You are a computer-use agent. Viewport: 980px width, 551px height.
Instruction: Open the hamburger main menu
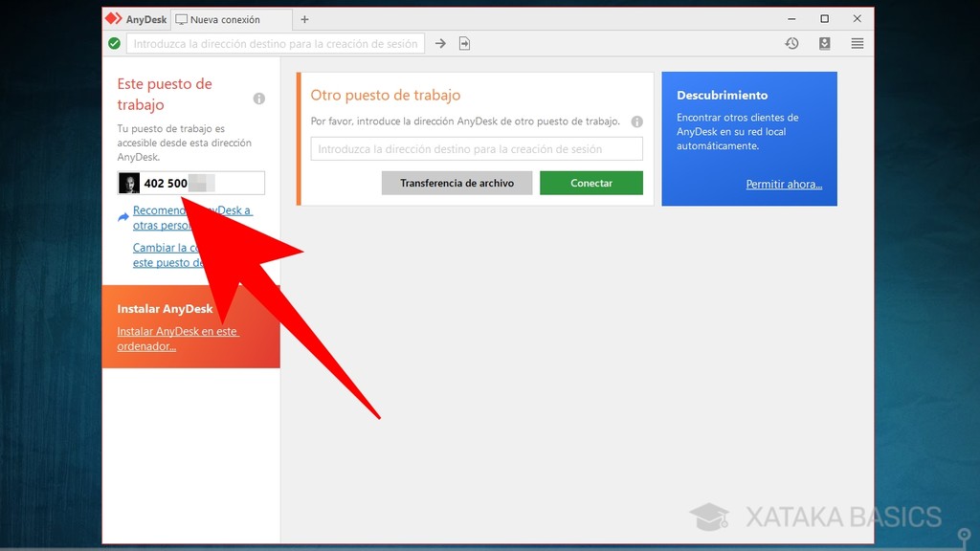click(x=857, y=43)
